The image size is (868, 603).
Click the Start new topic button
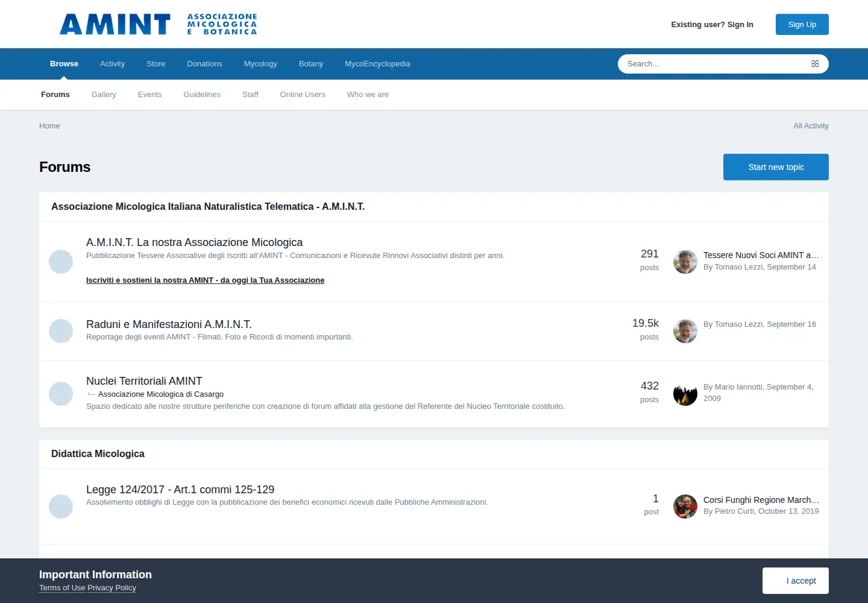(776, 167)
